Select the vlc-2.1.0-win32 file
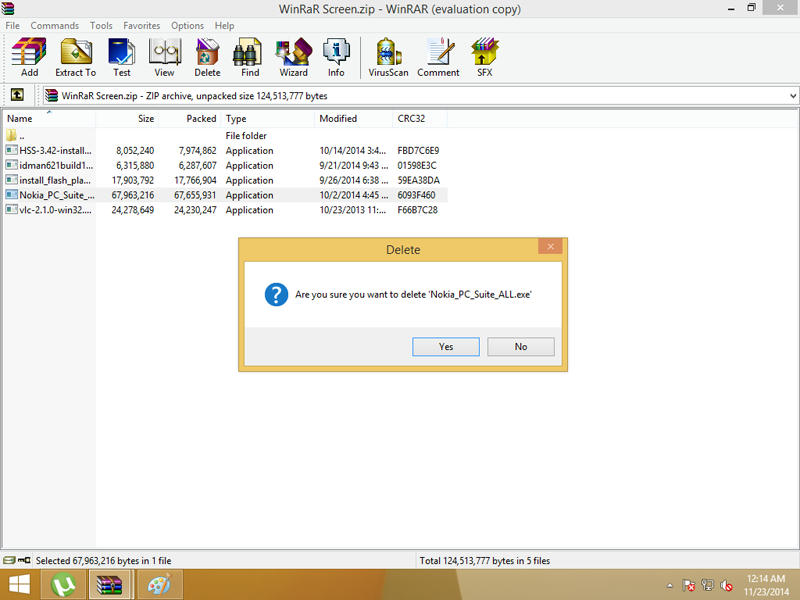This screenshot has height=600, width=800. (49, 210)
